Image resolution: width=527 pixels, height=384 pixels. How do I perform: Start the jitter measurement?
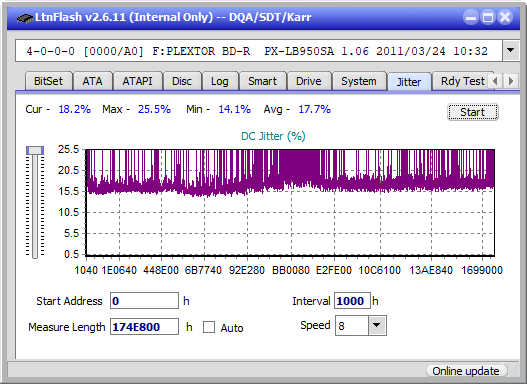click(473, 112)
